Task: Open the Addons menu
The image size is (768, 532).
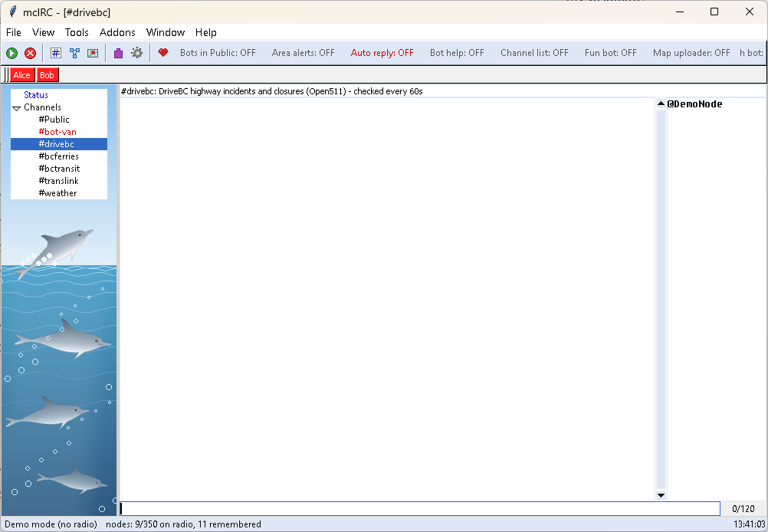Action: [117, 32]
